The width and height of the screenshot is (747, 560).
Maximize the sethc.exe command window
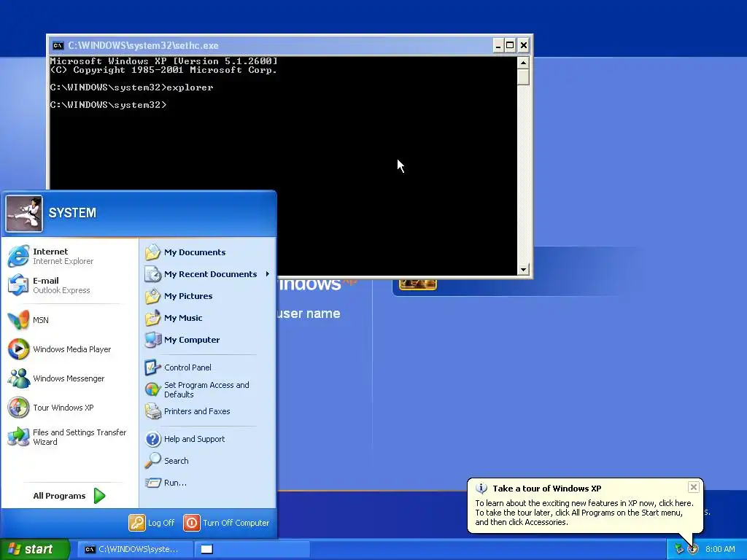click(510, 45)
